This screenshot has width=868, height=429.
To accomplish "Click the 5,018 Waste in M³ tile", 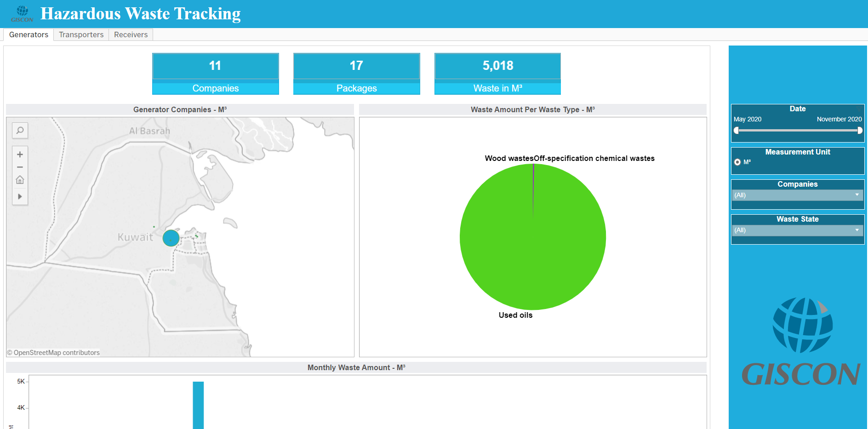I will point(497,74).
